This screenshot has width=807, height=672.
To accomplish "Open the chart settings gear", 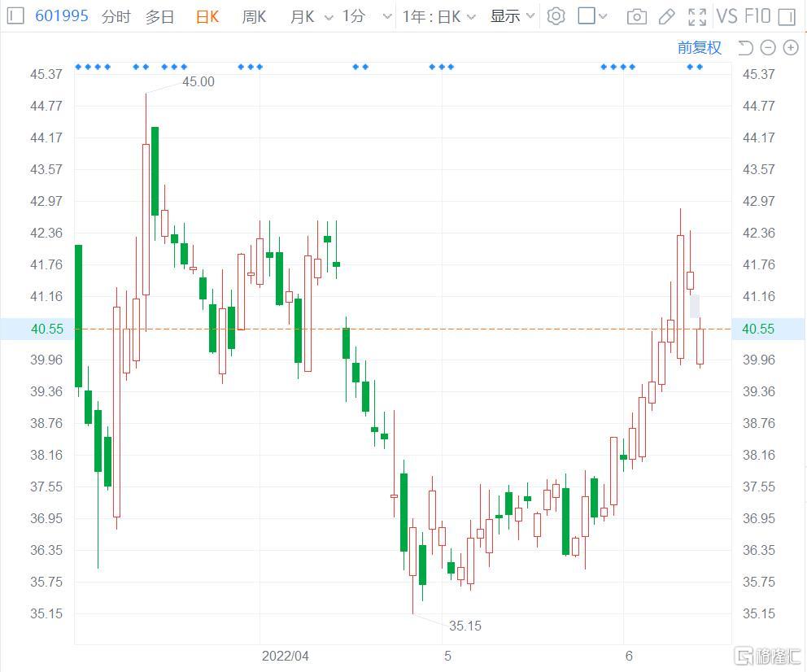I will point(556,16).
